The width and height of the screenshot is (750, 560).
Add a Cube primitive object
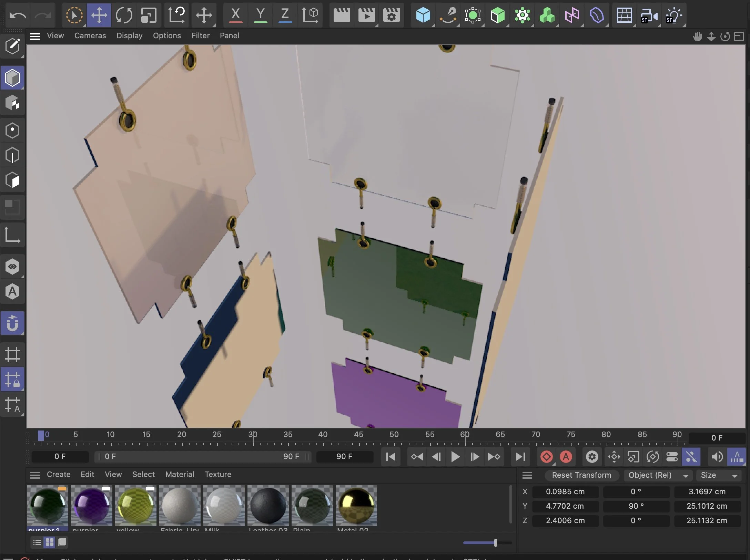pos(423,15)
